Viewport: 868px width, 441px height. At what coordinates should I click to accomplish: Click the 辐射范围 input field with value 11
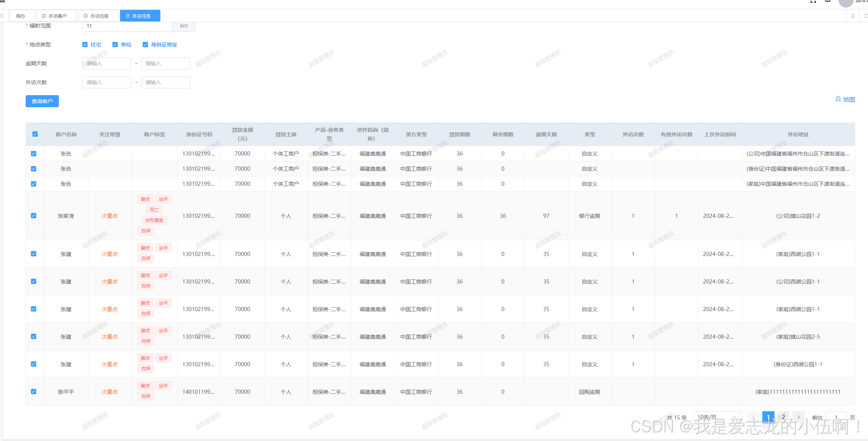coord(127,26)
